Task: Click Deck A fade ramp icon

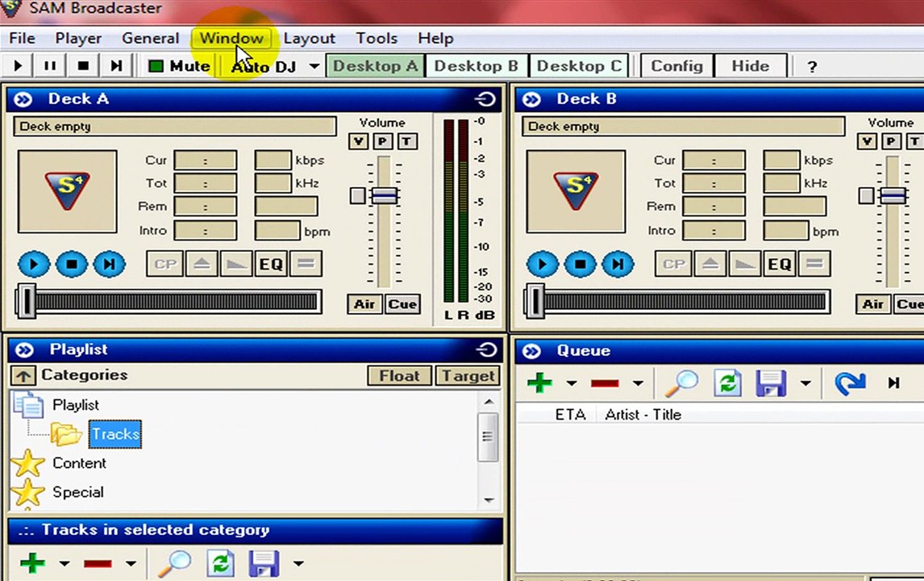Action: pos(236,264)
